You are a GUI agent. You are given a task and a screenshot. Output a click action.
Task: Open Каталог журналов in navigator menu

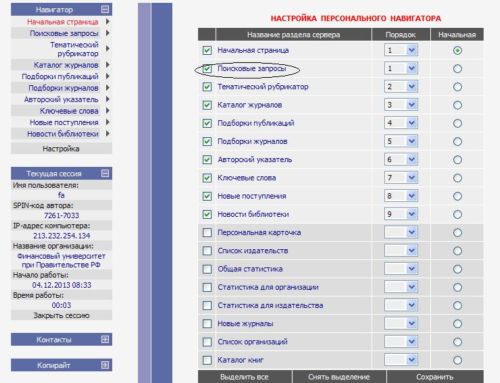pos(66,65)
